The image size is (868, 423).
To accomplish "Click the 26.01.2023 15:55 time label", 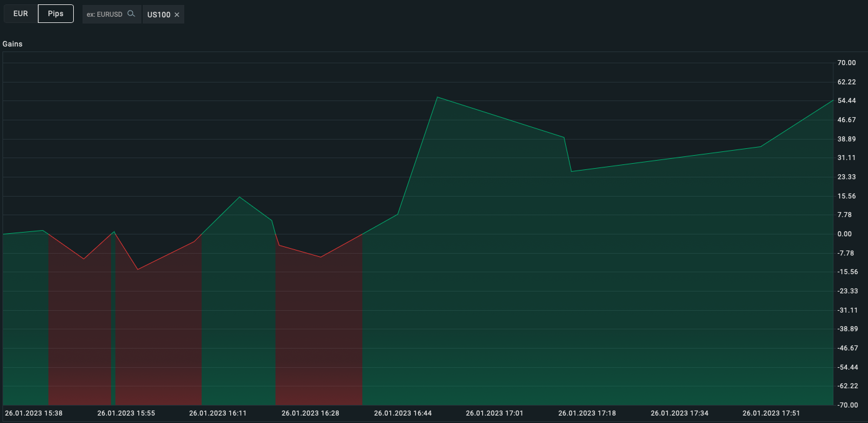I will (x=126, y=413).
